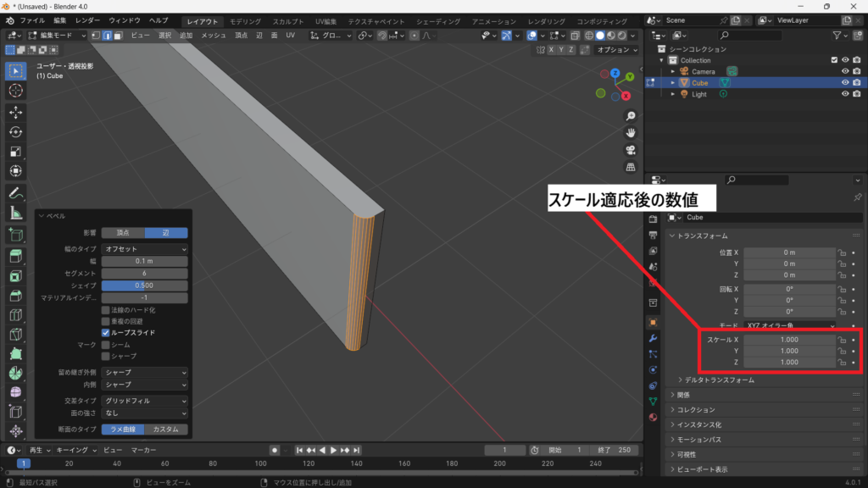Expand the デルタトランスフォーム panel

coord(720,380)
